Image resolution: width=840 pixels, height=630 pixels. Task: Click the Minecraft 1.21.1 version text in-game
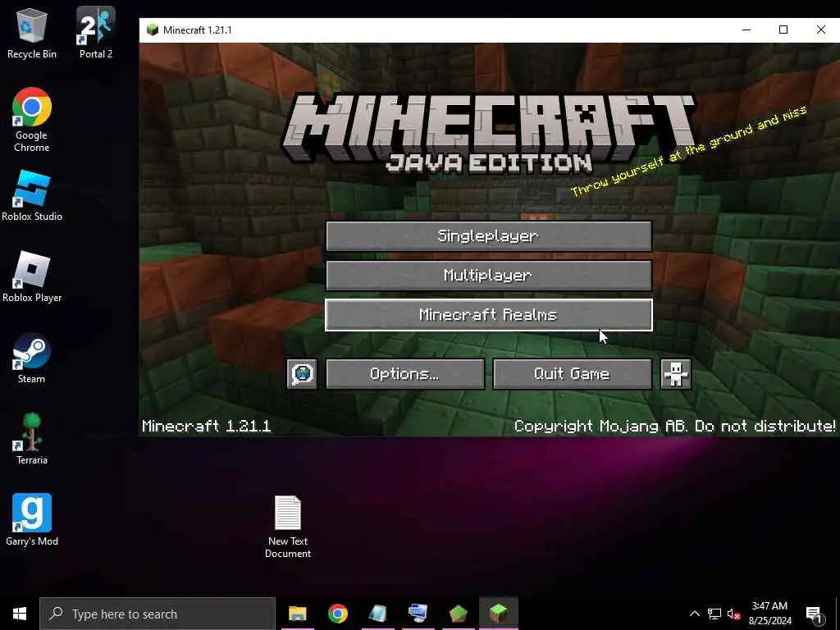point(207,427)
